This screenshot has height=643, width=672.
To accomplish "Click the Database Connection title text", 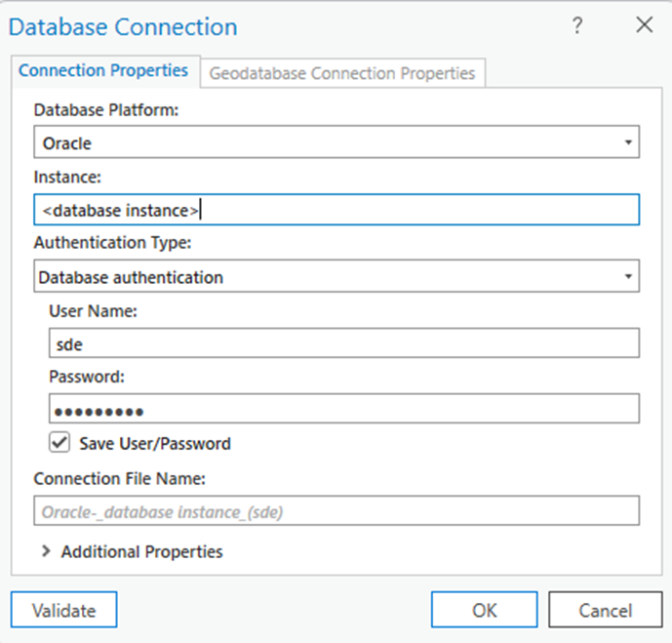I will pyautogui.click(x=123, y=27).
